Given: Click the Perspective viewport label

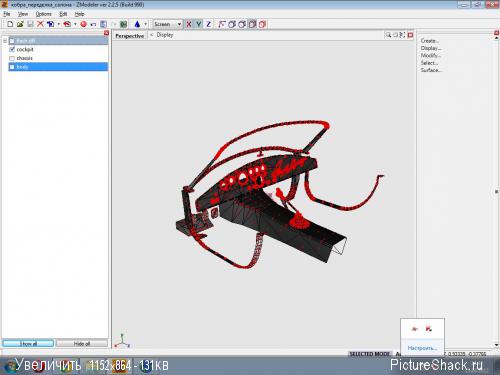Looking at the screenshot, I should click(130, 36).
